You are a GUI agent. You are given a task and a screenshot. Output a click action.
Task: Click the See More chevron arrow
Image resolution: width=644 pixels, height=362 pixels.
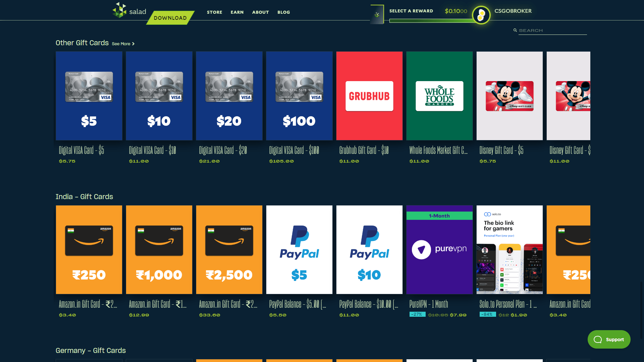tap(133, 44)
